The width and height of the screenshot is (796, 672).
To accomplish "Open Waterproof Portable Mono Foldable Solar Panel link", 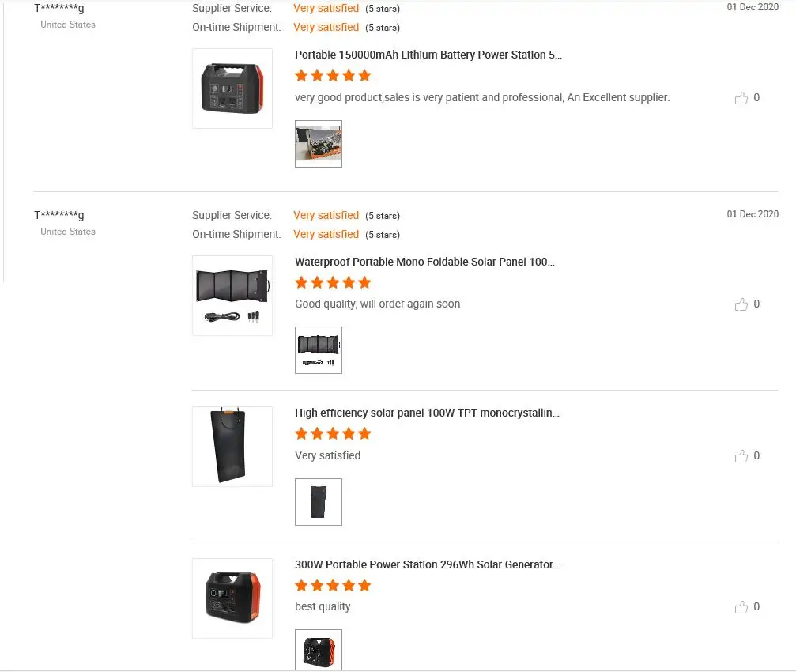I will click(x=424, y=262).
